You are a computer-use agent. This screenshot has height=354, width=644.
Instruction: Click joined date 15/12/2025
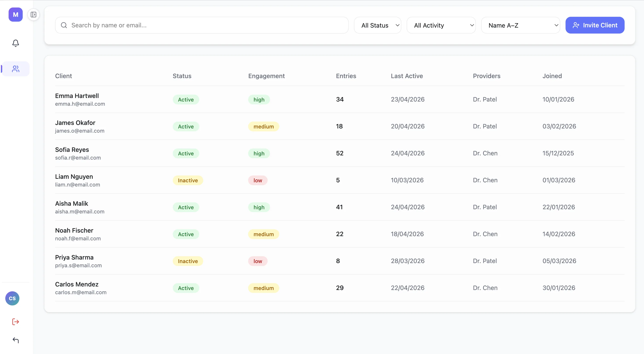coord(558,153)
